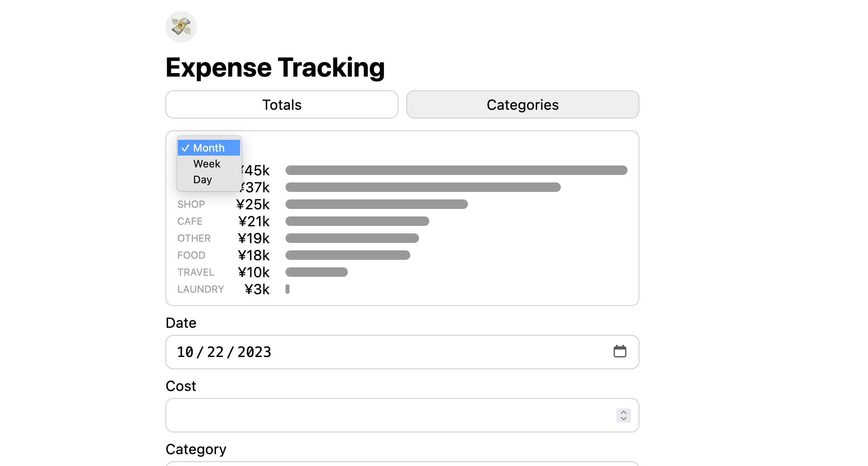Click the OTHER ¥19k amount
Screen dimensions: 868x466
click(x=254, y=239)
